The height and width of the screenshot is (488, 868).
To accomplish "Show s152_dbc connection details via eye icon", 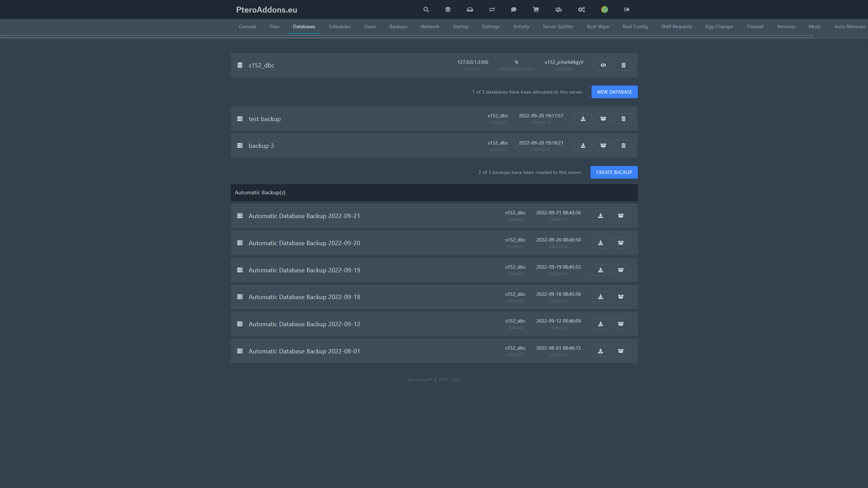I will pos(603,65).
